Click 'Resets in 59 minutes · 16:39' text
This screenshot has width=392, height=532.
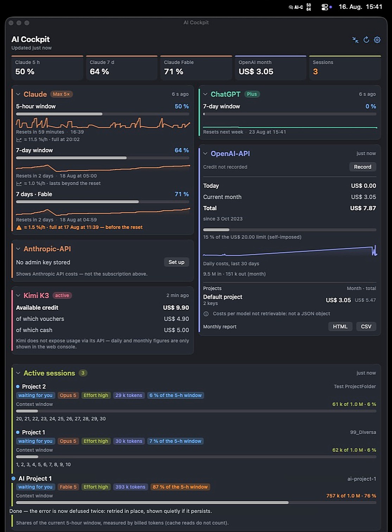(50, 132)
